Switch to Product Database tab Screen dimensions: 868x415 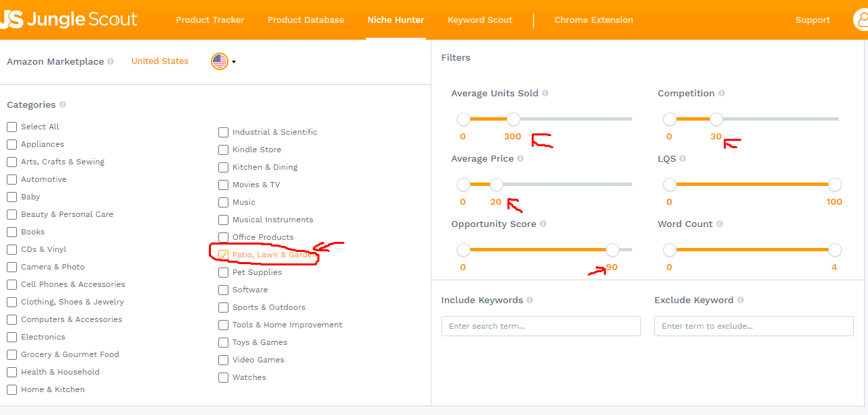point(306,20)
